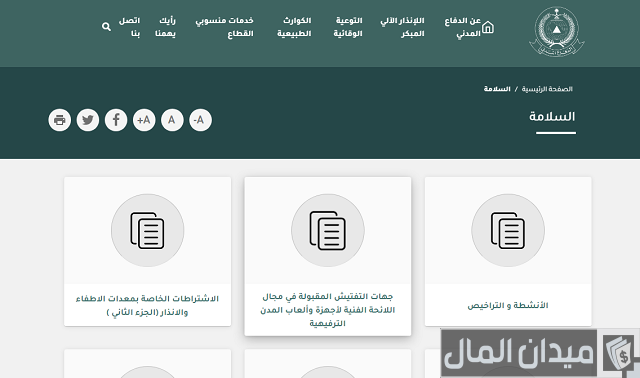Open the الأنشطة و التراخيص link
640x378 pixels.
point(508,305)
